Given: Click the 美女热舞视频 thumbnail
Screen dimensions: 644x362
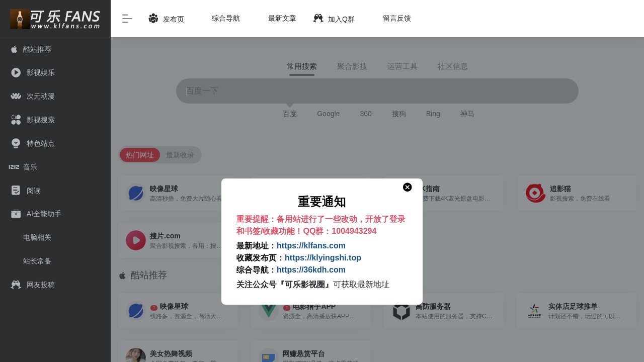Looking at the screenshot, I should [x=136, y=355].
